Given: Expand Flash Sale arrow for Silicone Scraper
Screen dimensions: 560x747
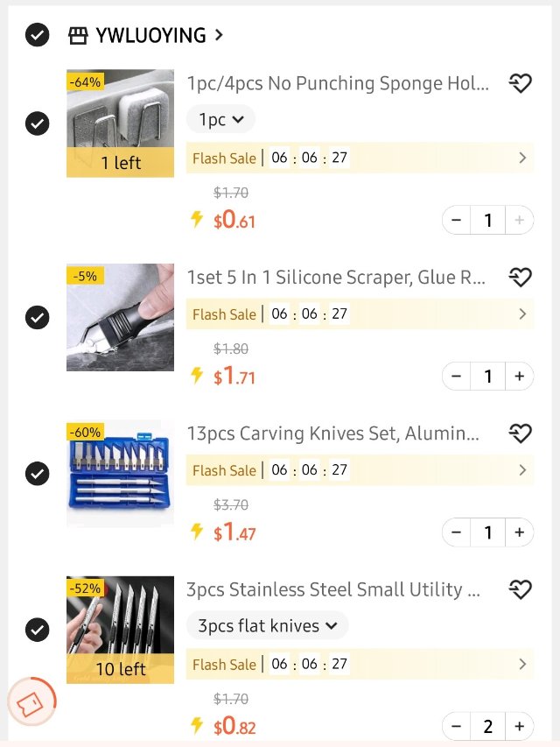Looking at the screenshot, I should [x=522, y=314].
